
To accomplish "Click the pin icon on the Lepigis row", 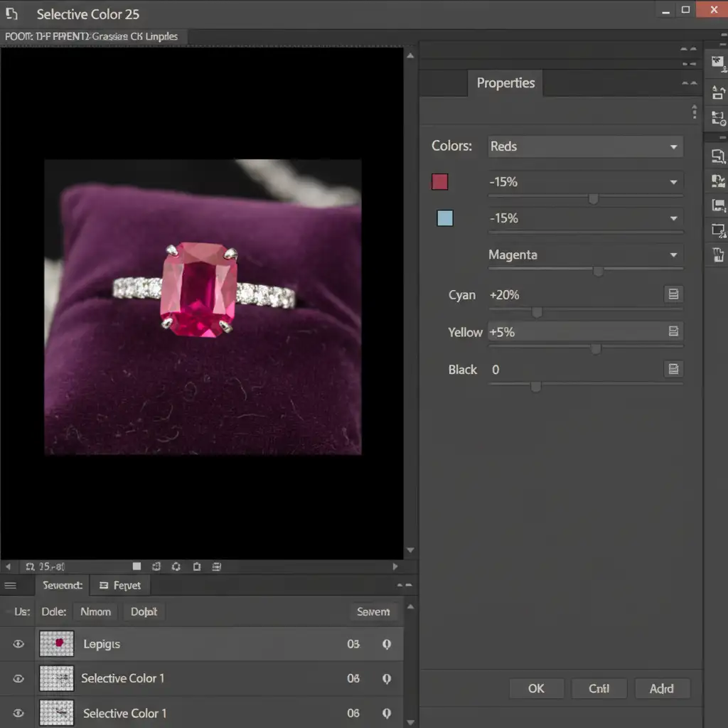I will (x=387, y=645).
